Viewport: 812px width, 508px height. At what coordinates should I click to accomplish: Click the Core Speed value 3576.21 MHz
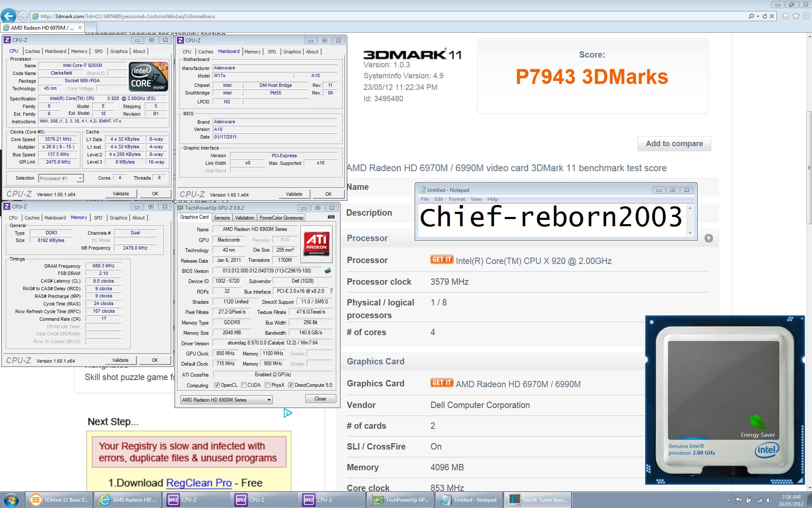(58, 139)
